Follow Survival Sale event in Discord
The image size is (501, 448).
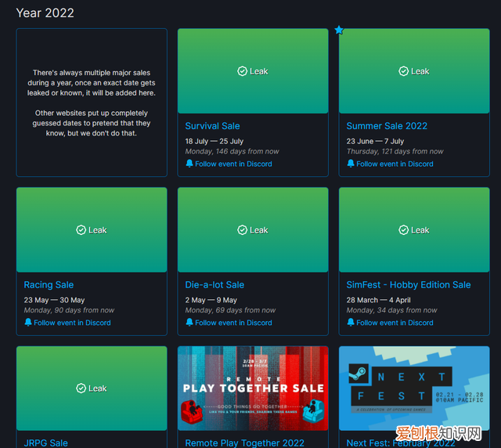pos(233,164)
